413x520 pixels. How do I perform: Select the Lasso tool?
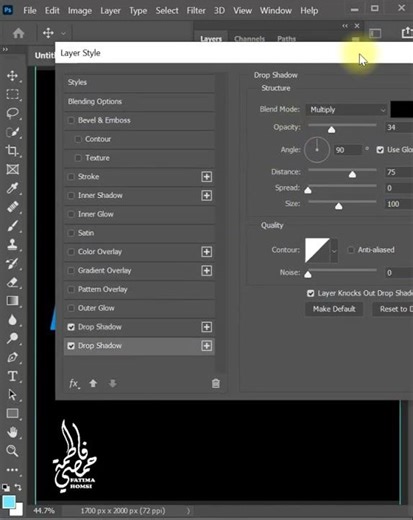[x=12, y=113]
